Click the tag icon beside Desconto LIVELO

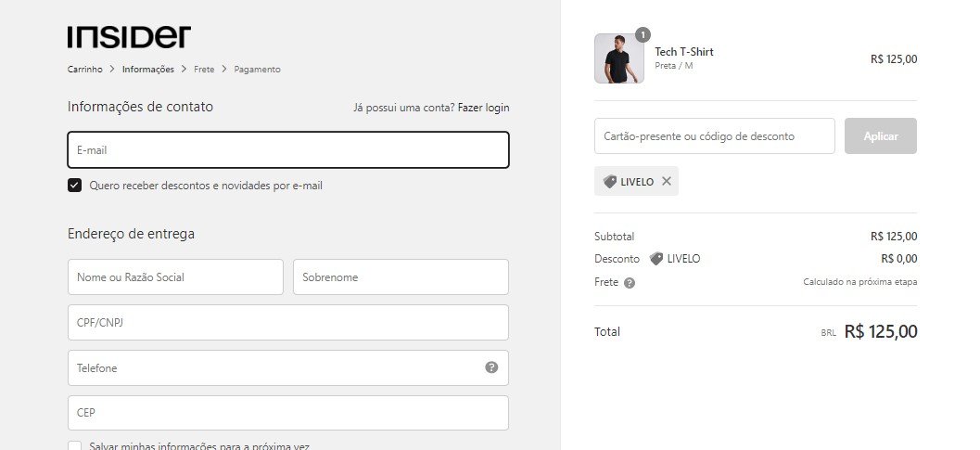655,259
